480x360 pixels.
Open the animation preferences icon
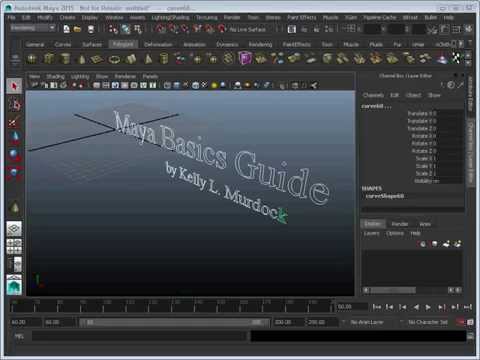(x=470, y=322)
